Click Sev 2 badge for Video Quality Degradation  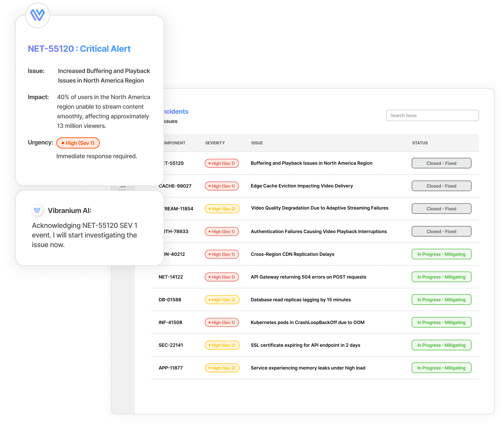click(222, 209)
